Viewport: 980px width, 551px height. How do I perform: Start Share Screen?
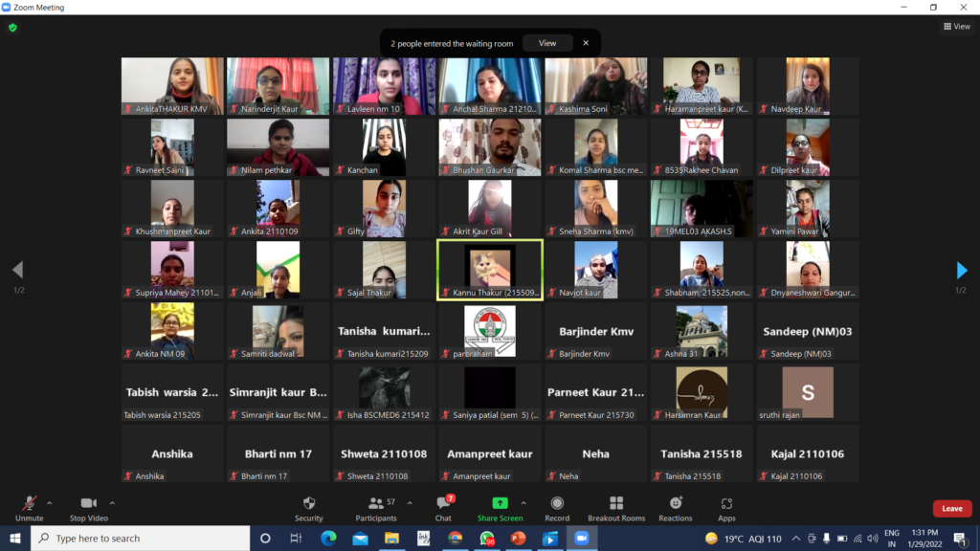point(500,507)
